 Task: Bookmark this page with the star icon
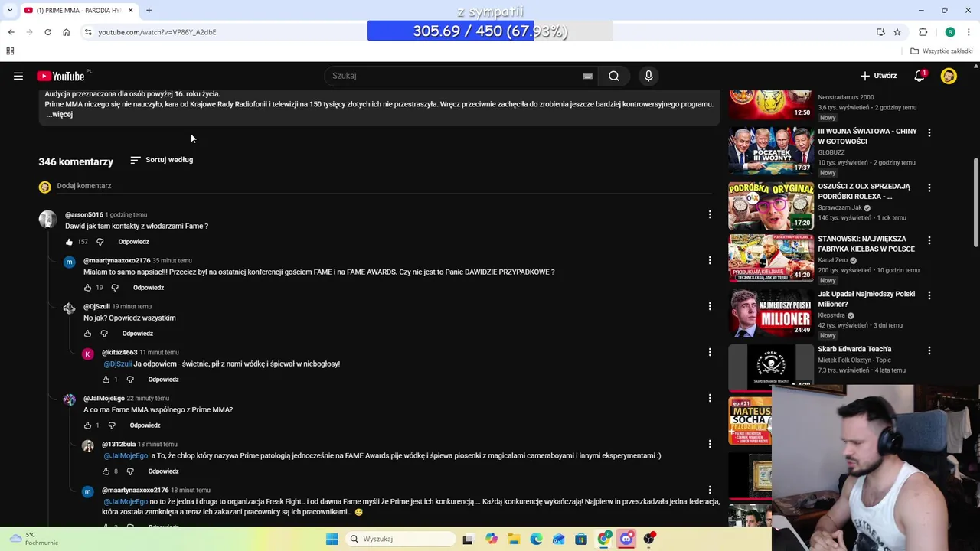(x=897, y=32)
